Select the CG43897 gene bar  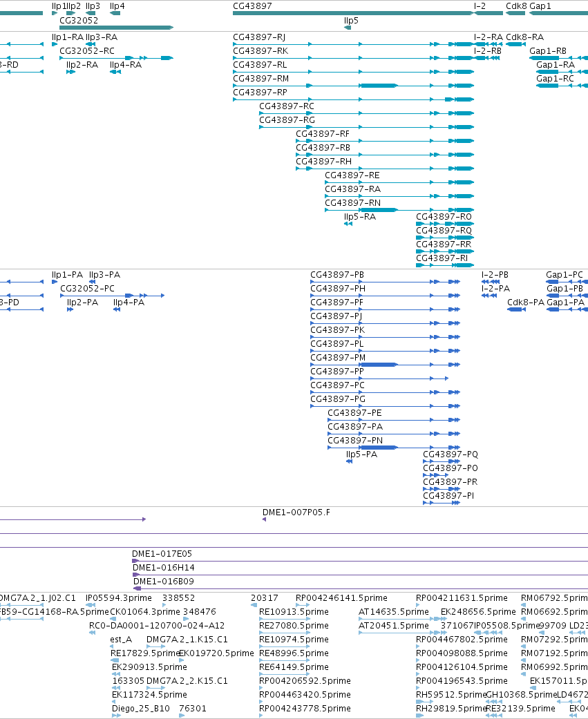click(x=353, y=13)
